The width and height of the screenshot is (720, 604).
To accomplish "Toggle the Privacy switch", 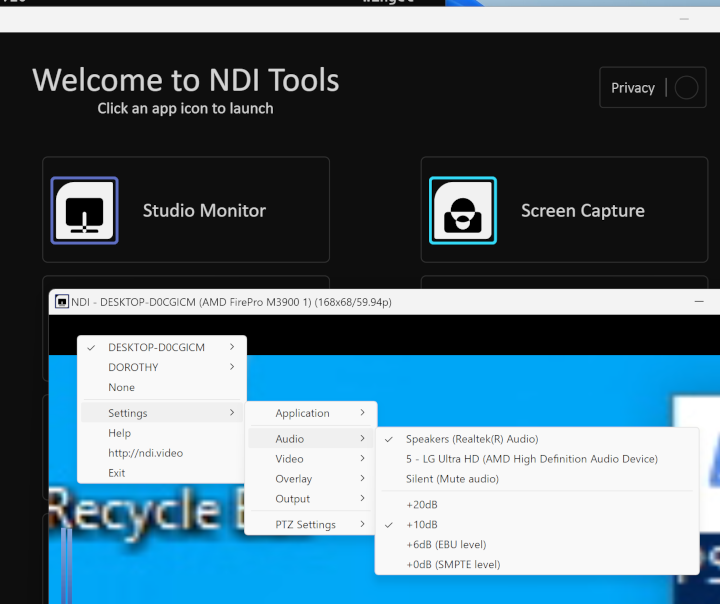I will 686,87.
